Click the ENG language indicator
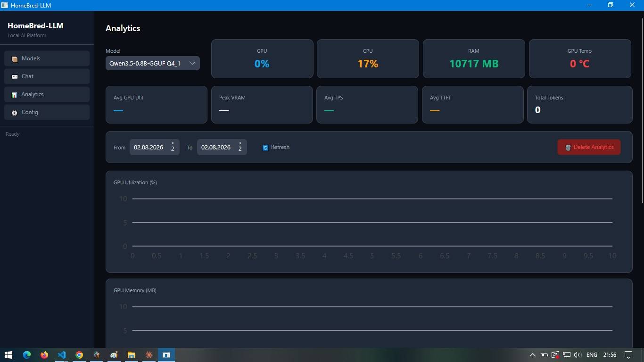Screen dimensions: 644x362 pyautogui.click(x=592, y=355)
